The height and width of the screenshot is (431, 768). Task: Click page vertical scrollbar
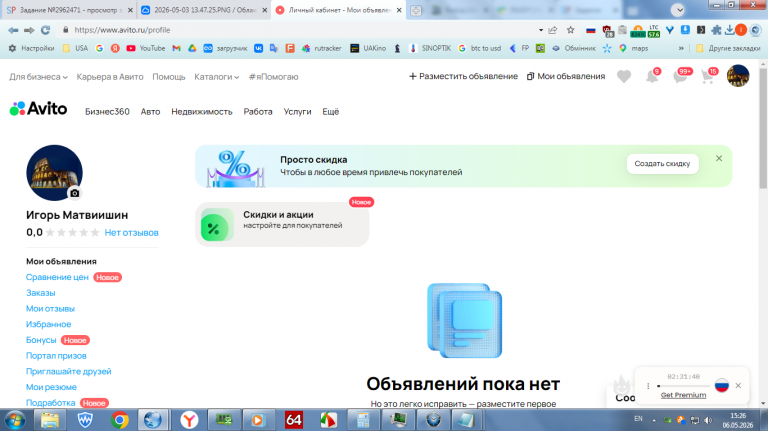pos(763,128)
